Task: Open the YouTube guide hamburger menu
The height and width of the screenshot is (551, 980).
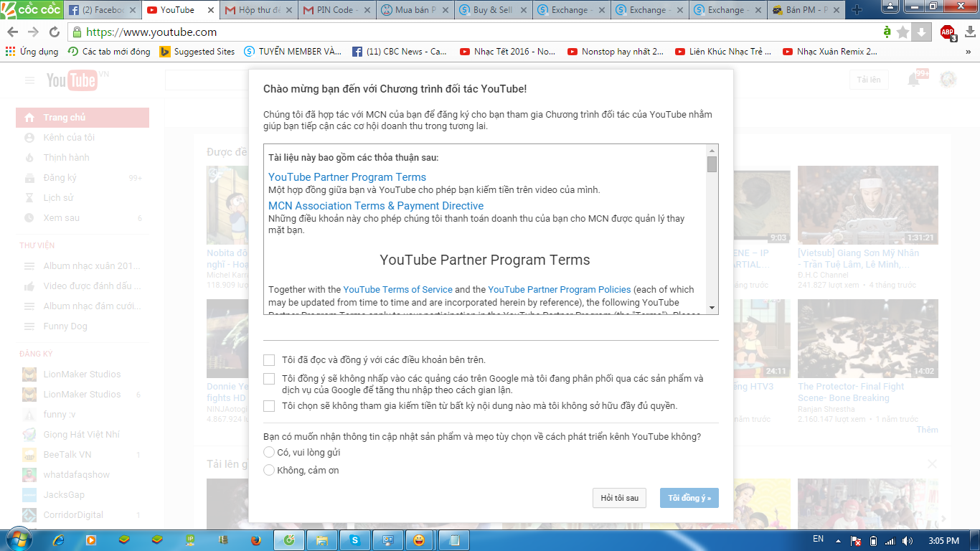Action: click(x=30, y=80)
